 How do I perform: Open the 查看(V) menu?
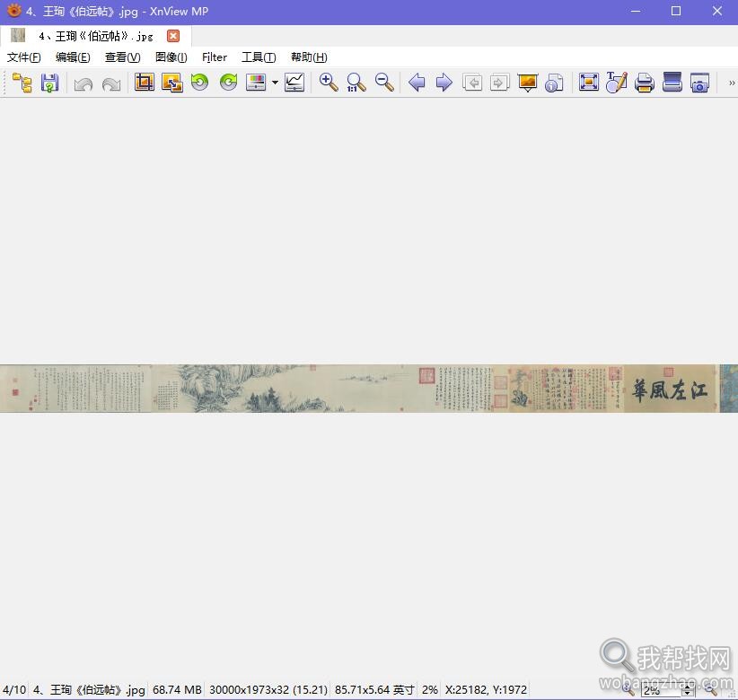[123, 57]
